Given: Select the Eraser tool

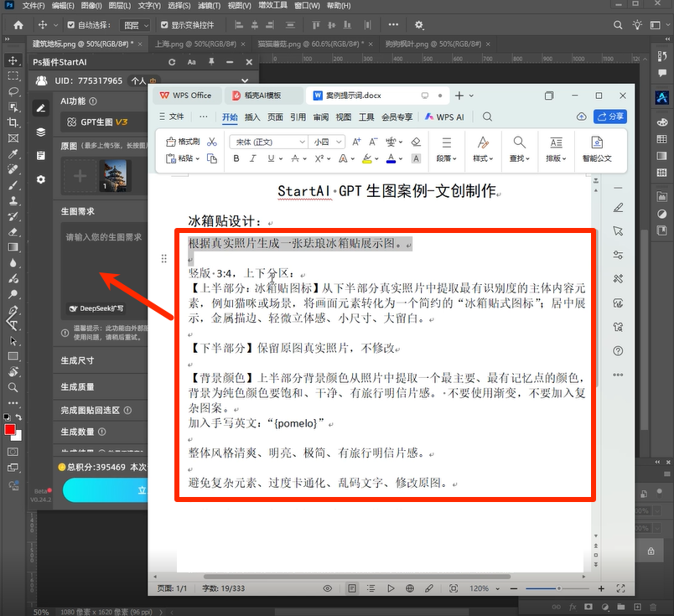Looking at the screenshot, I should tap(13, 231).
